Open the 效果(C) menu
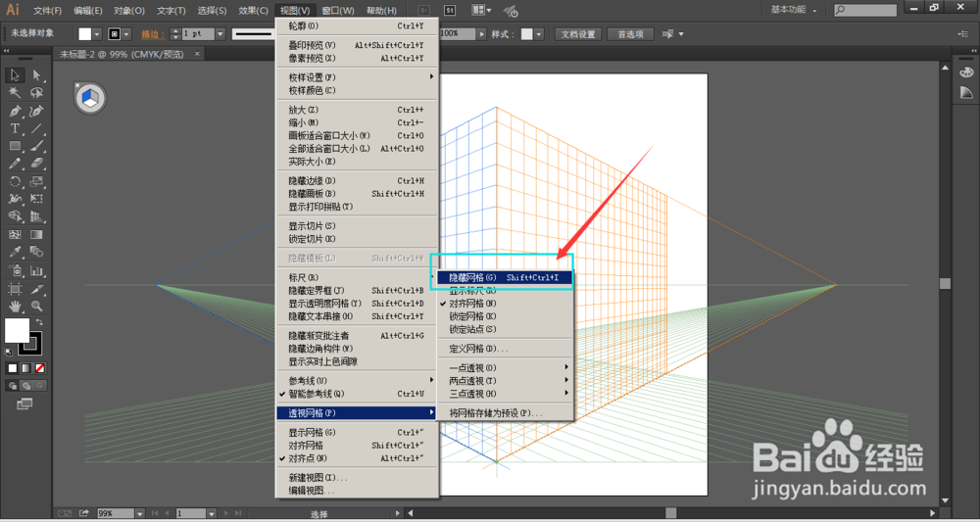The height and width of the screenshot is (522, 980). 253,11
